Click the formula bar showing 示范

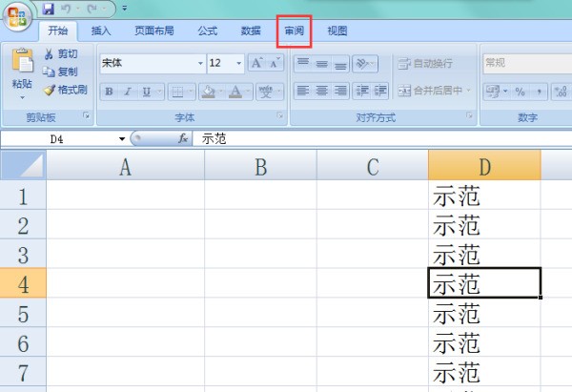tap(382, 139)
